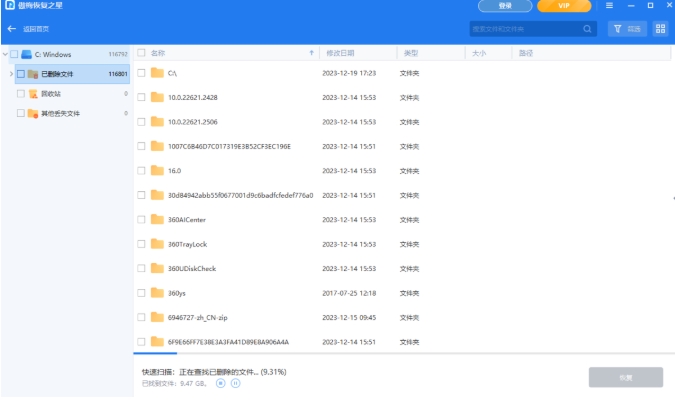This screenshot has height=400, width=675.
Task: Click the Recycle Bin folder icon
Action: click(x=33, y=94)
